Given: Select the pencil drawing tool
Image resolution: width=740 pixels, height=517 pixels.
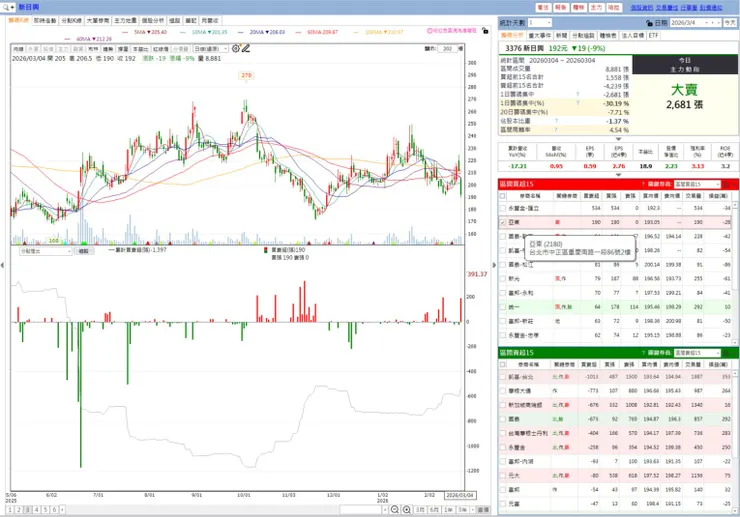Looking at the screenshot, I should click(x=246, y=48).
